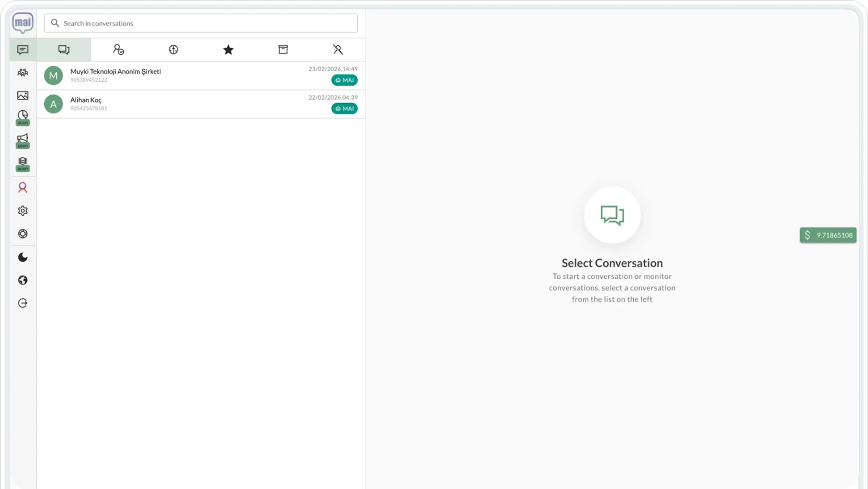Open the settings gear icon

click(22, 211)
